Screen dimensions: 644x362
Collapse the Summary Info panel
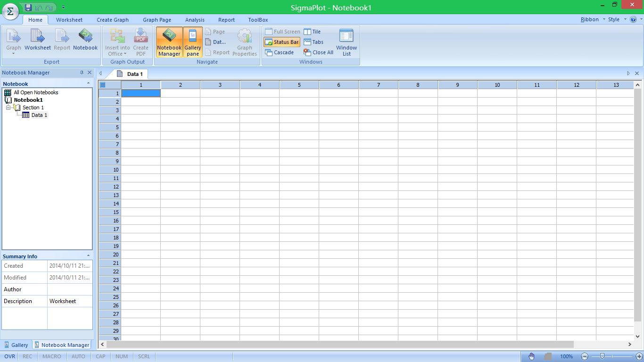[x=88, y=256]
